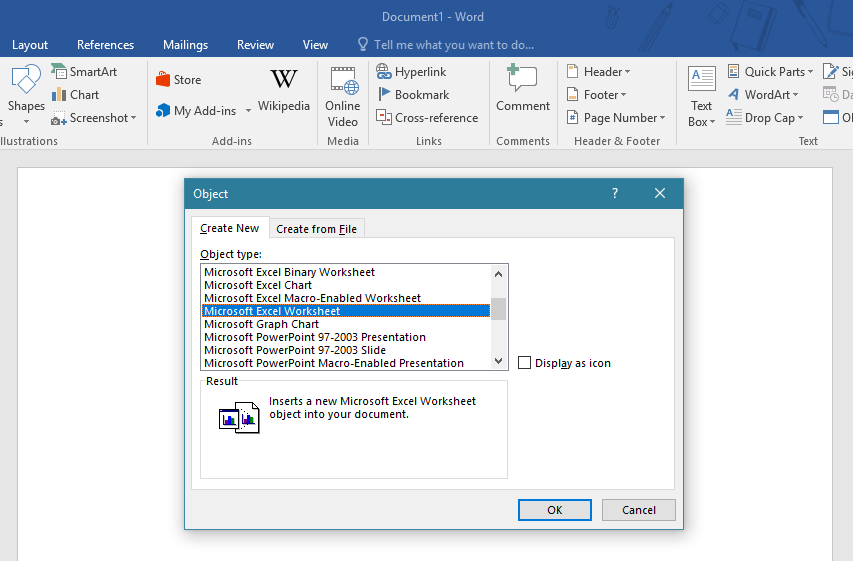Screen dimensions: 853x561
Task: Open the Page Number dropdown
Action: point(615,118)
